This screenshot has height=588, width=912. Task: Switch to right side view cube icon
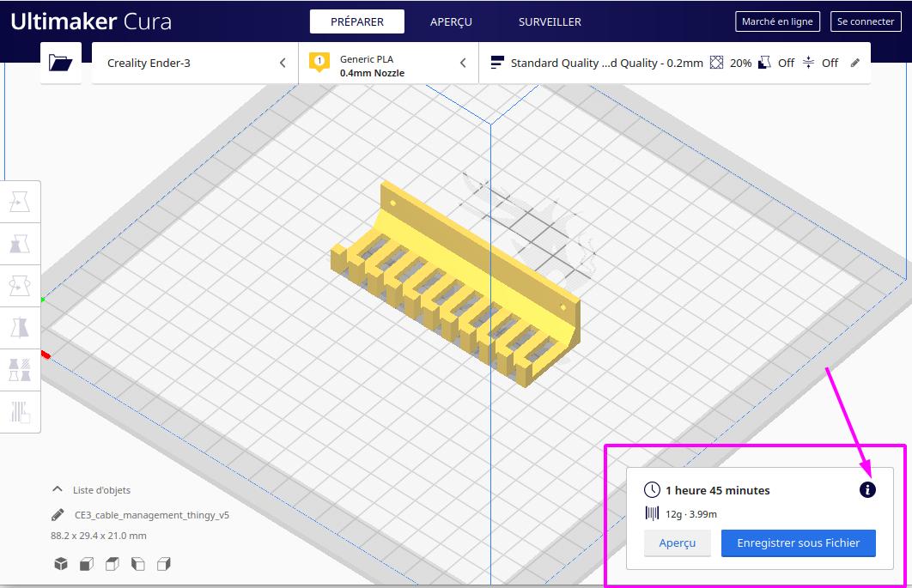[164, 564]
